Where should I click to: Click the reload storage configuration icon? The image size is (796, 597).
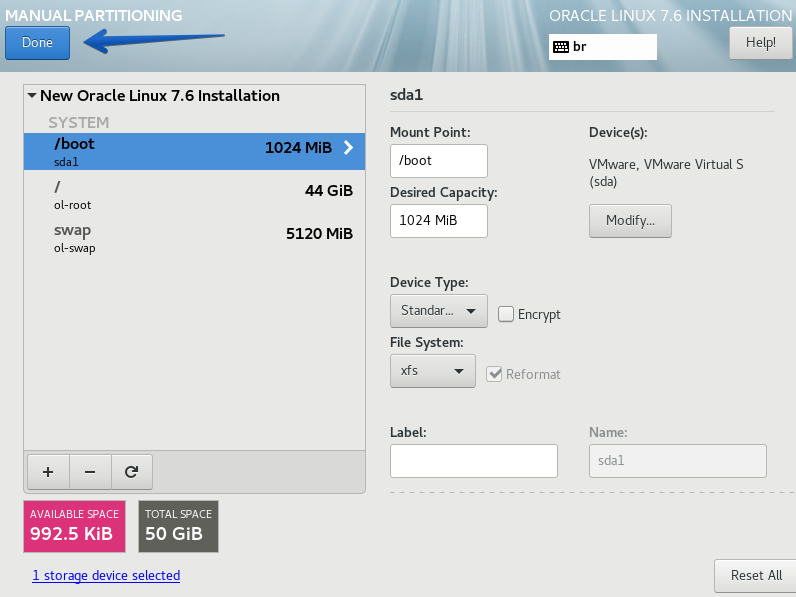(x=131, y=470)
